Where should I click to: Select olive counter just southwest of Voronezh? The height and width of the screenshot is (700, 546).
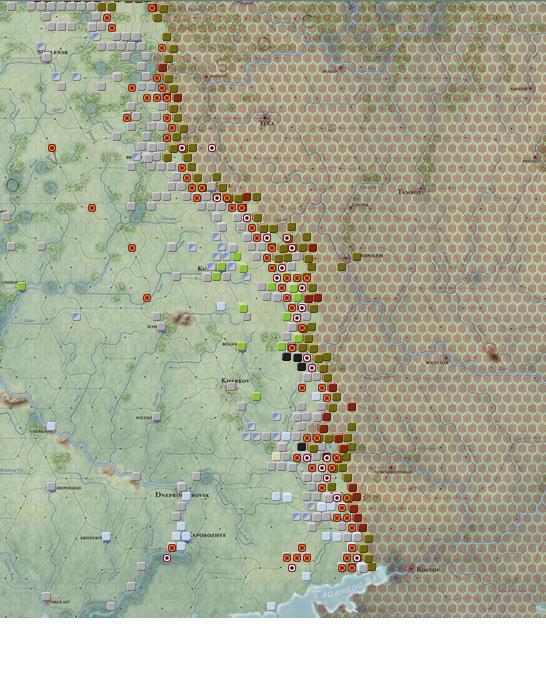(342, 267)
